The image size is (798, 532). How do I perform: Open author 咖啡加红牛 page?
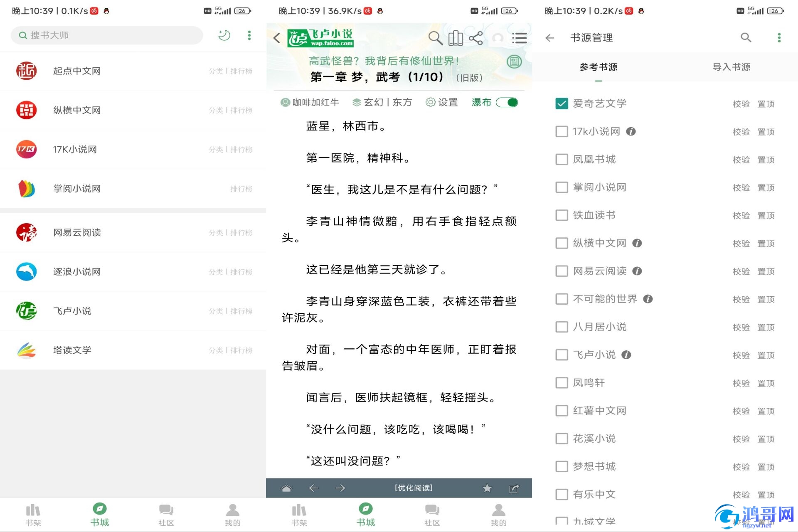[310, 102]
